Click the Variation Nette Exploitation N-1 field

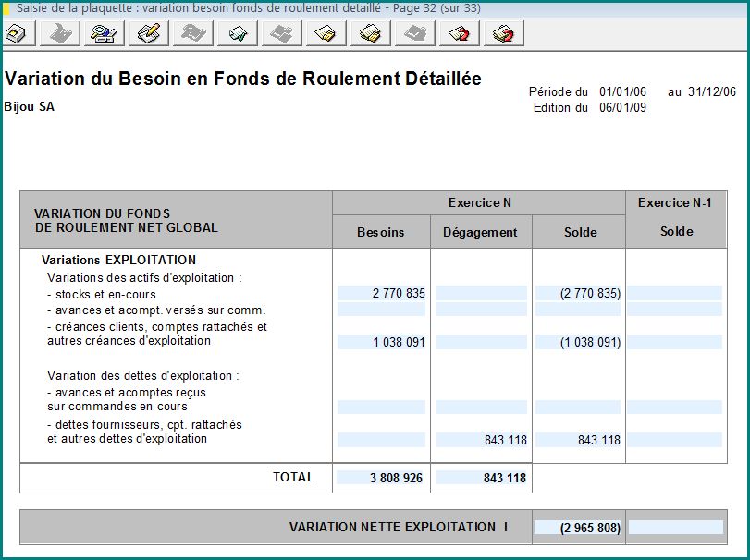(x=674, y=528)
